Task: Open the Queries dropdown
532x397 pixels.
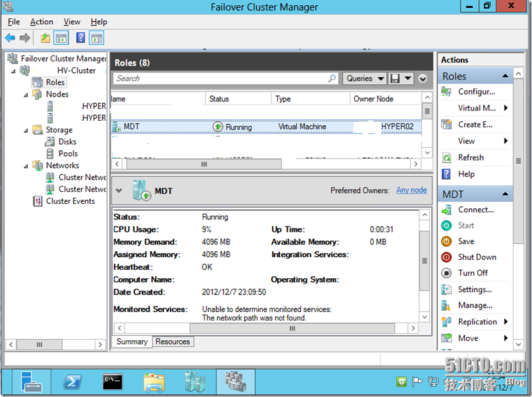Action: click(x=365, y=78)
